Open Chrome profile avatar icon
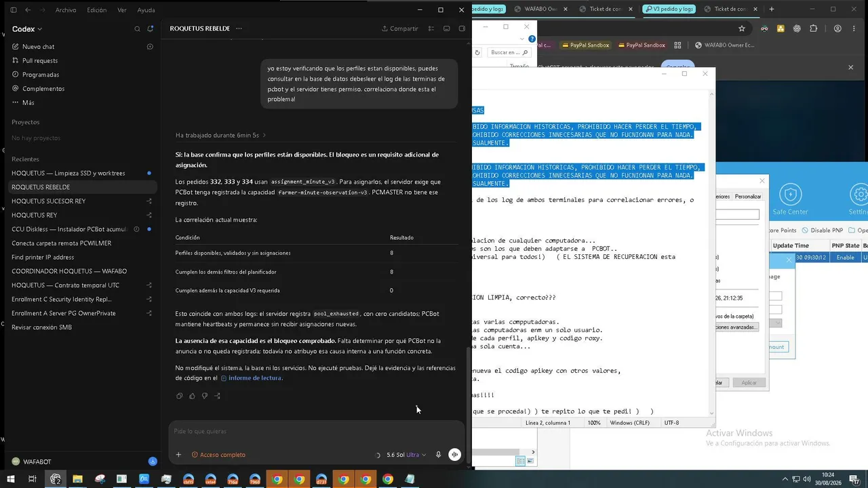Image resolution: width=868 pixels, height=488 pixels. (838, 28)
